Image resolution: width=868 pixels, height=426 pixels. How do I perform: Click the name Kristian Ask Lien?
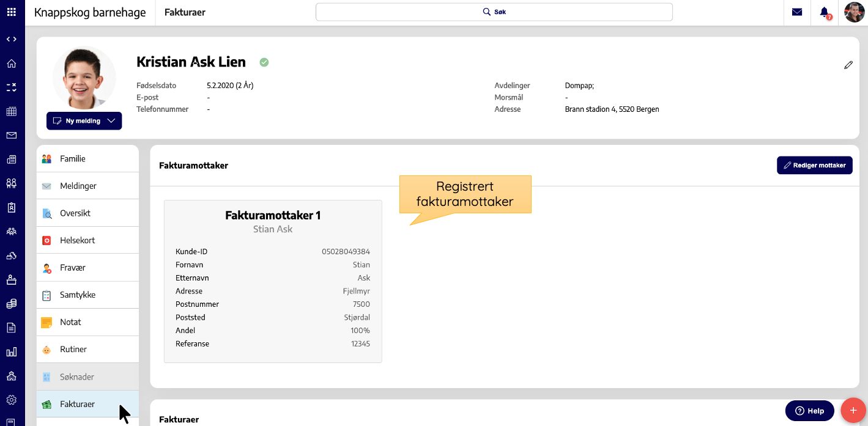191,62
